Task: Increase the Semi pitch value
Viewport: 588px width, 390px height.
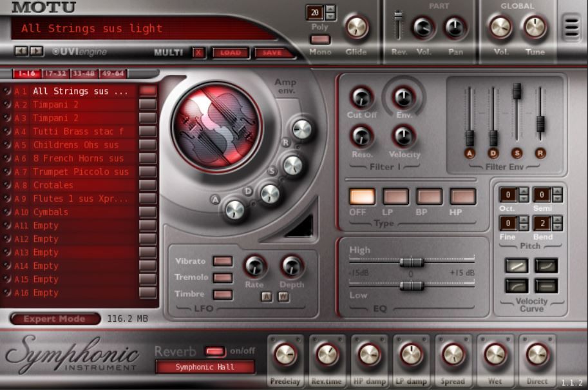Action: 557,191
